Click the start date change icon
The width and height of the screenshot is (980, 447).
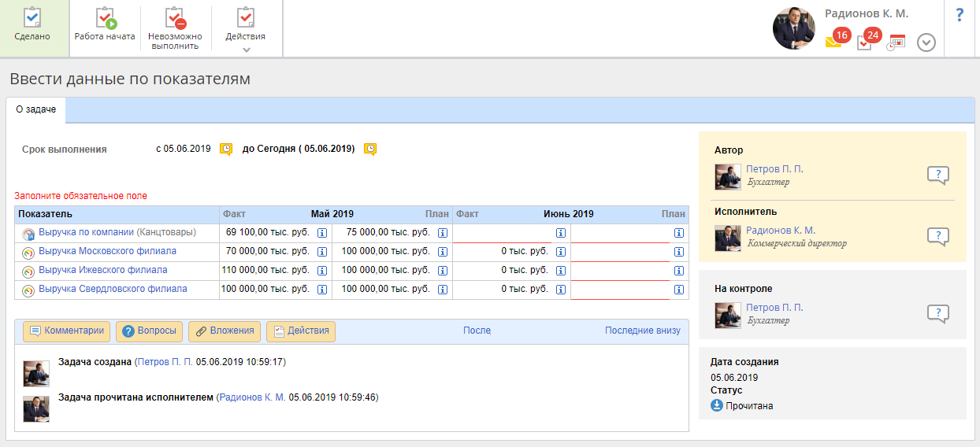226,149
